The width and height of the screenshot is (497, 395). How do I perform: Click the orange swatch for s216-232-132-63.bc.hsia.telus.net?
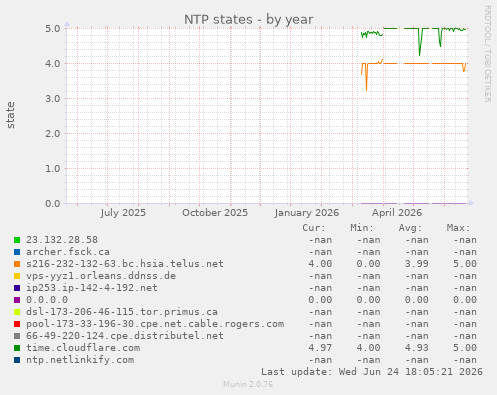tap(17, 264)
